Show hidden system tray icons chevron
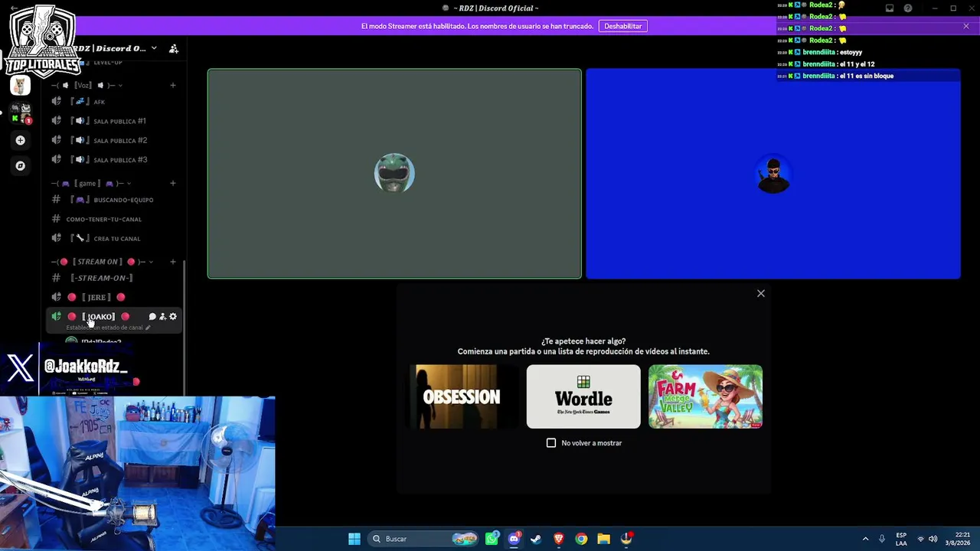 [865, 539]
